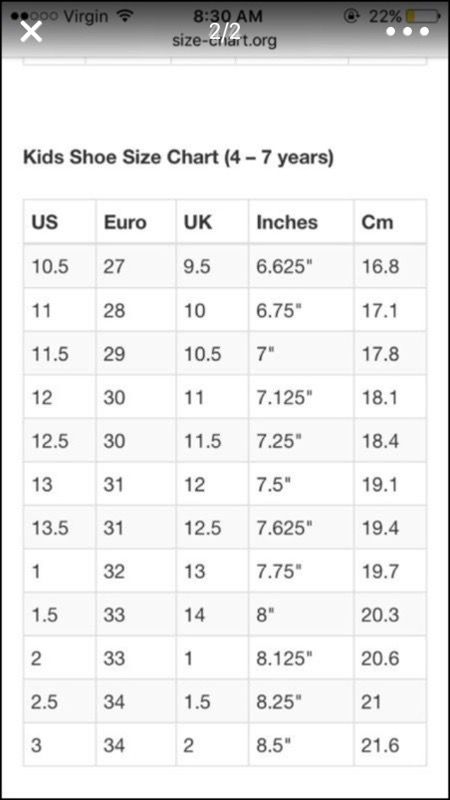Viewport: 450px width, 800px height.
Task: Tap the cellular signal dots
Action: tap(34, 17)
